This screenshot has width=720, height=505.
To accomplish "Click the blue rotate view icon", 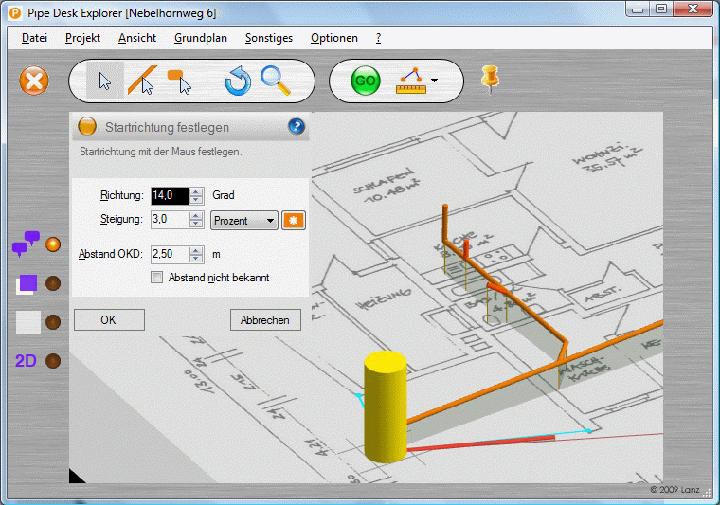I will (237, 80).
